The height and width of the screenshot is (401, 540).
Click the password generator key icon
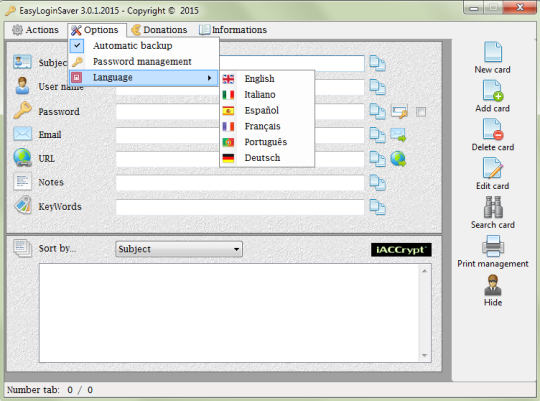(x=399, y=112)
